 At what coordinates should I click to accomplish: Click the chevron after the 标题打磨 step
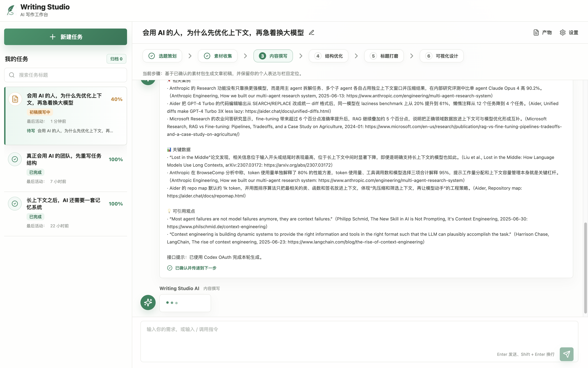point(412,56)
